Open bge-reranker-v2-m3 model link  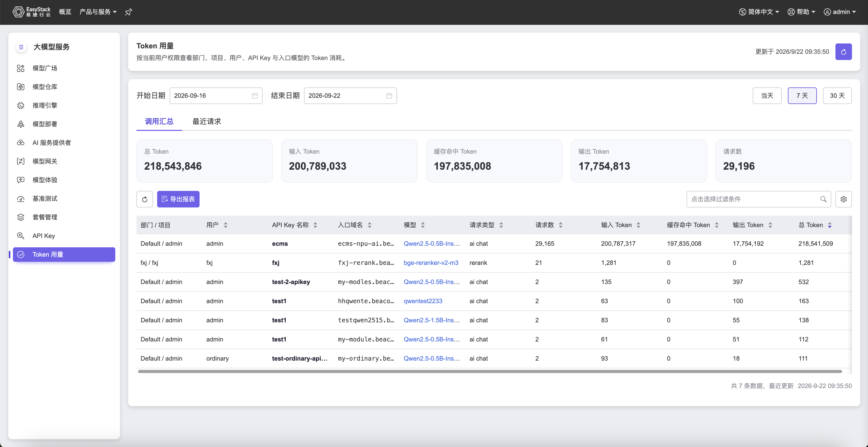pyautogui.click(x=431, y=263)
